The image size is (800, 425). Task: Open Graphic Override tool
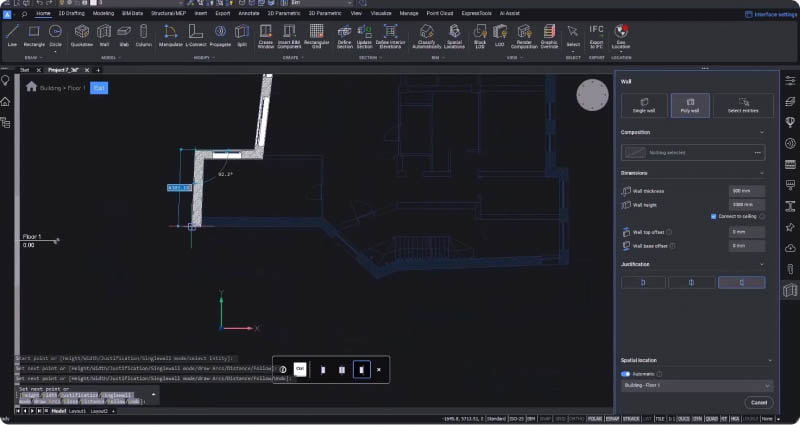(x=549, y=36)
